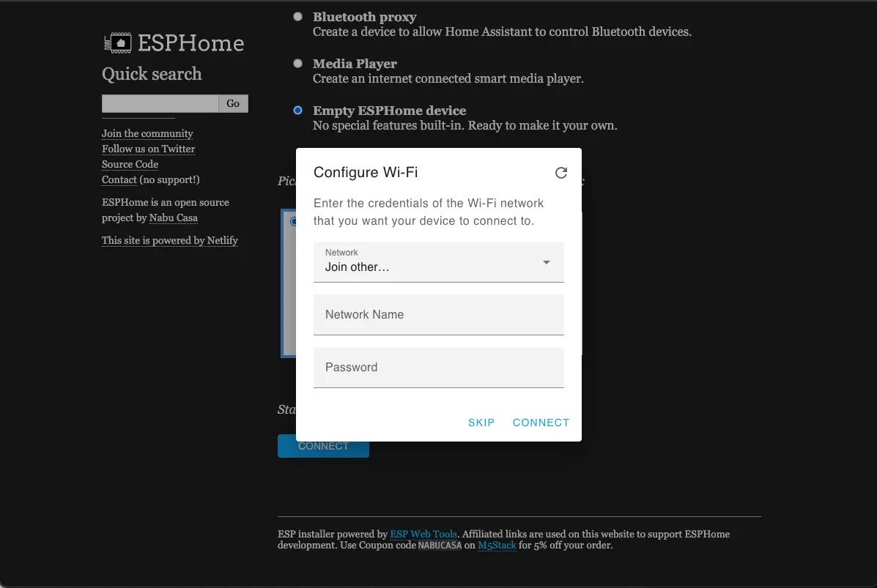Click CONNECT in the Wi-Fi dialog

point(541,423)
